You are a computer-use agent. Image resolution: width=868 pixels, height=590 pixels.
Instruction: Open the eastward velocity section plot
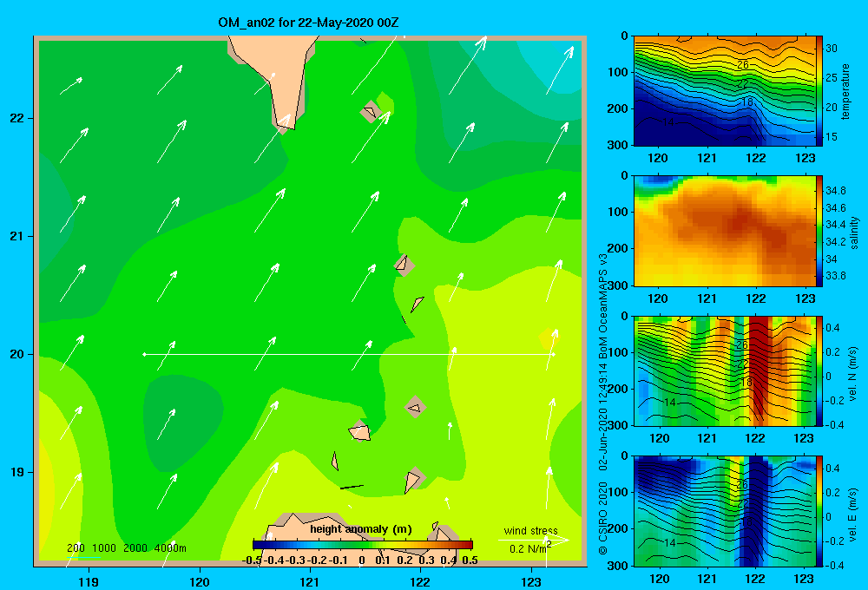(725, 511)
